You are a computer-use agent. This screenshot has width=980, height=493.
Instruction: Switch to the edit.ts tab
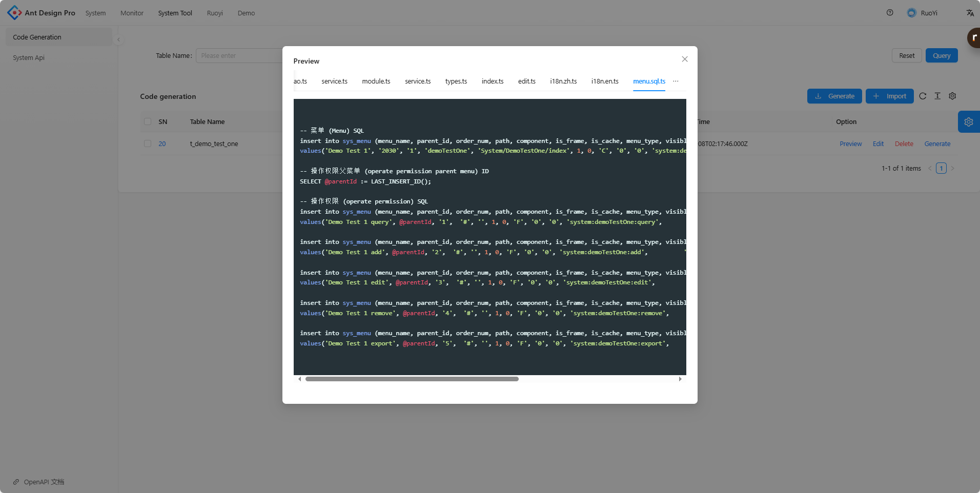click(x=526, y=81)
